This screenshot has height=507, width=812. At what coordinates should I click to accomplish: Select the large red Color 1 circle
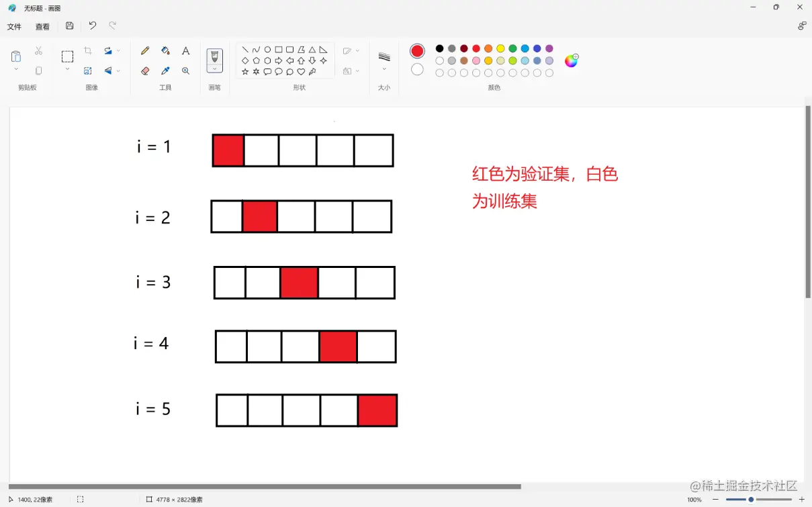pos(417,51)
